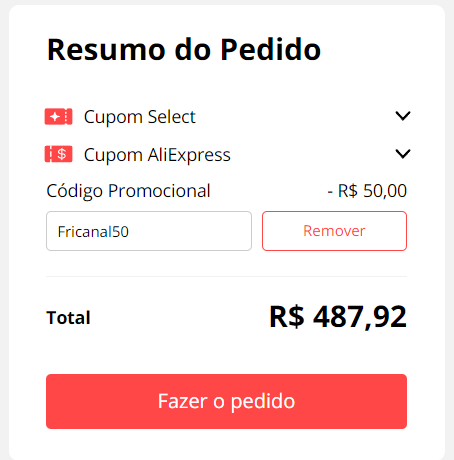Place the order with Fazer o pedido
This screenshot has height=460, width=454.
point(226,401)
